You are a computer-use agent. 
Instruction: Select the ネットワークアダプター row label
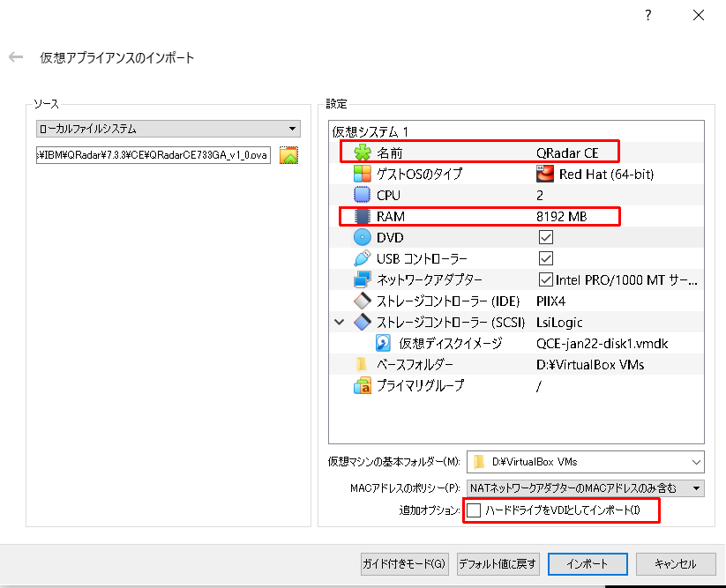(430, 279)
